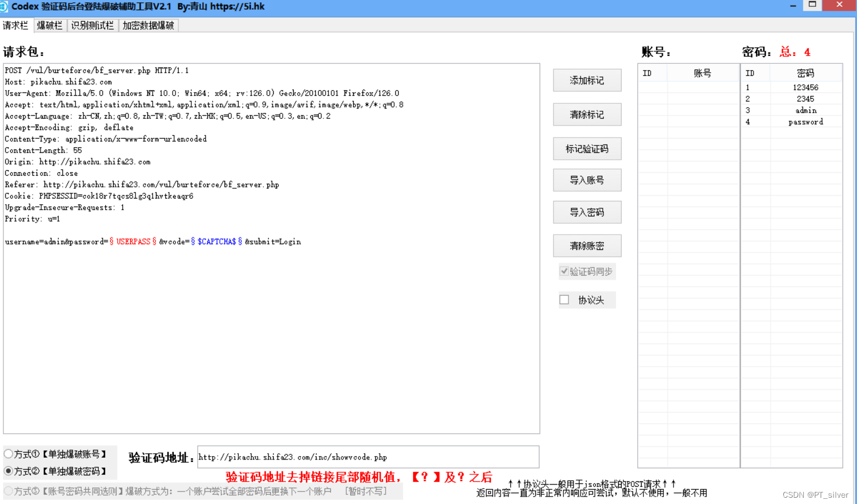
Task: Minimize the Codex window
Action: click(793, 6)
